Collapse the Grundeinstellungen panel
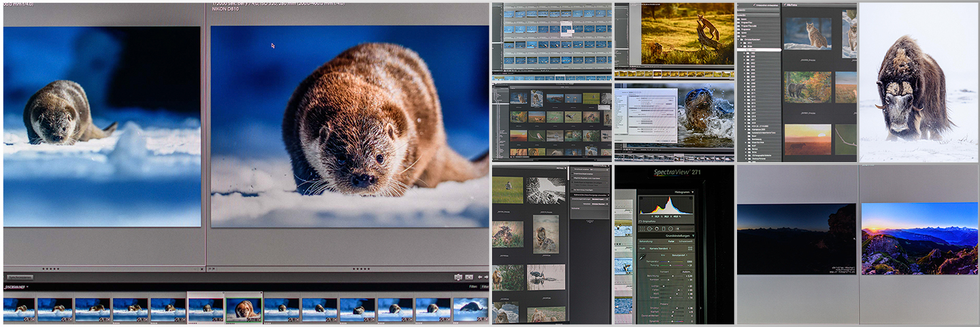980x327 pixels. (693, 236)
